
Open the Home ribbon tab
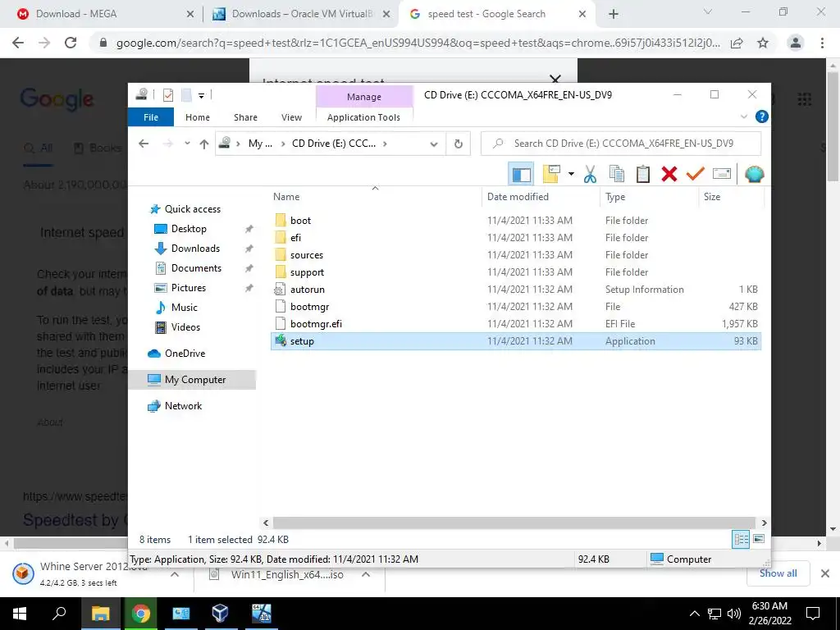point(198,116)
